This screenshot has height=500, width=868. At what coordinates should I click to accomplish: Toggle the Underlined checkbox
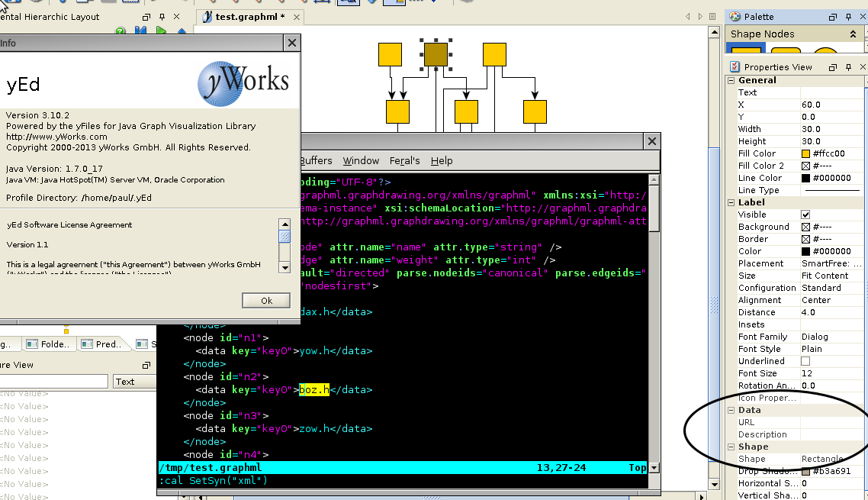tap(805, 361)
